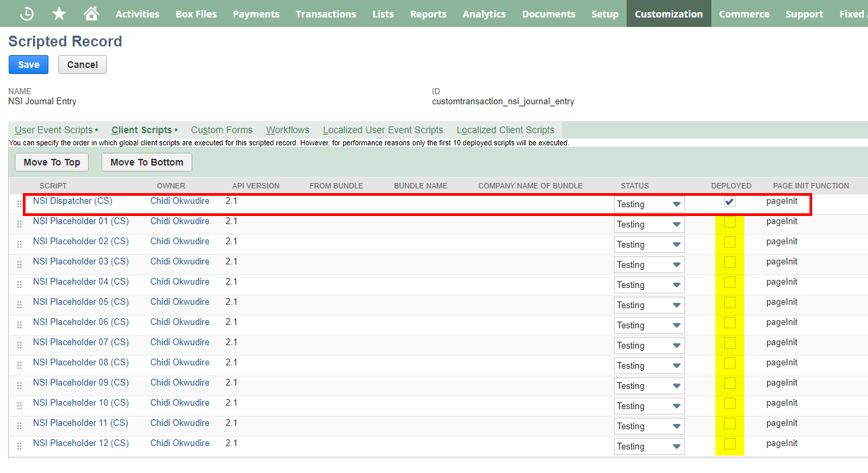
Task: Click the Script column header
Action: (x=53, y=186)
